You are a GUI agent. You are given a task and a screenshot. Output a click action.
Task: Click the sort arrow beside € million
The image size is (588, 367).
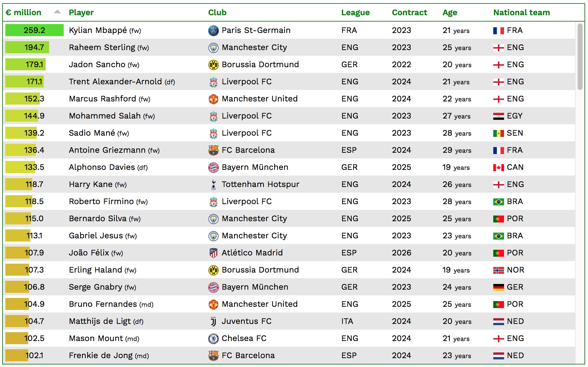click(57, 12)
